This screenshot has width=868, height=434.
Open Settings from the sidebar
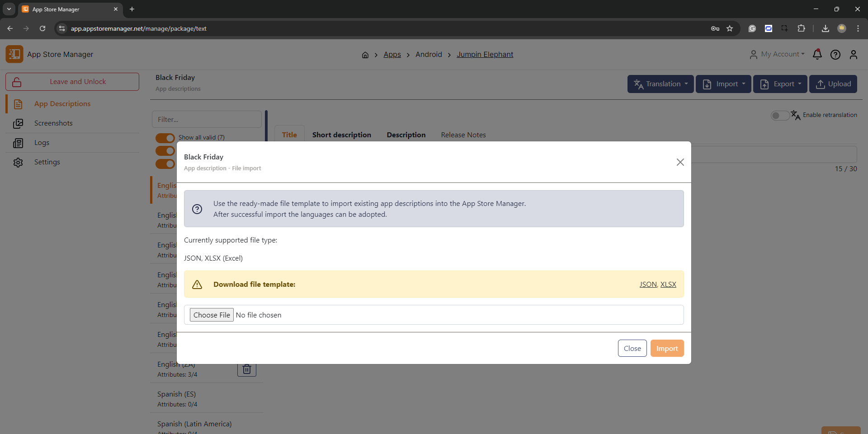click(47, 162)
